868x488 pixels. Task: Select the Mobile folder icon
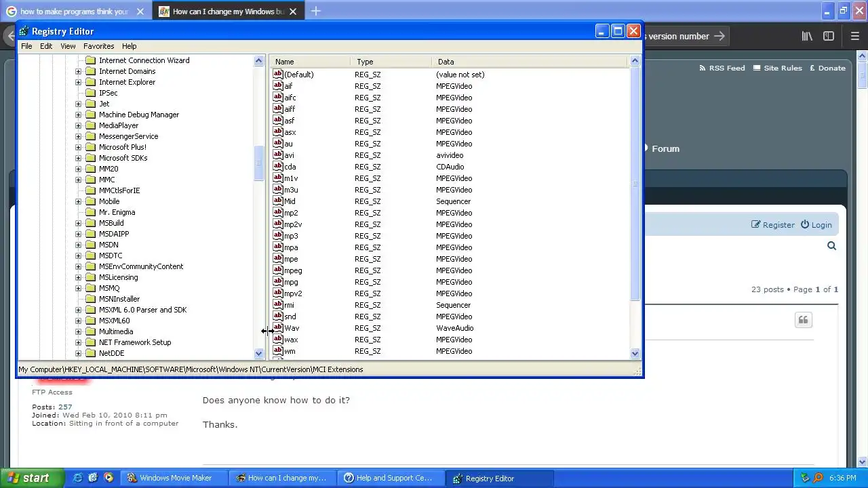click(90, 201)
